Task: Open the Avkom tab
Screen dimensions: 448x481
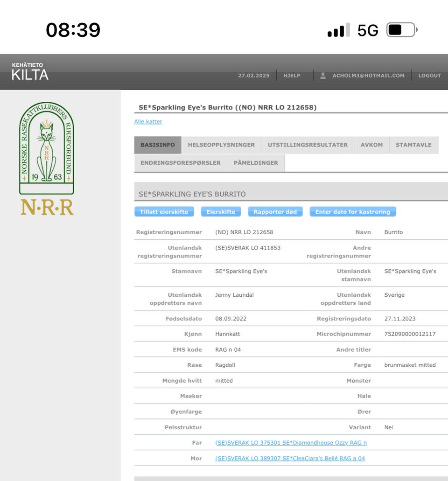Action: (371, 145)
